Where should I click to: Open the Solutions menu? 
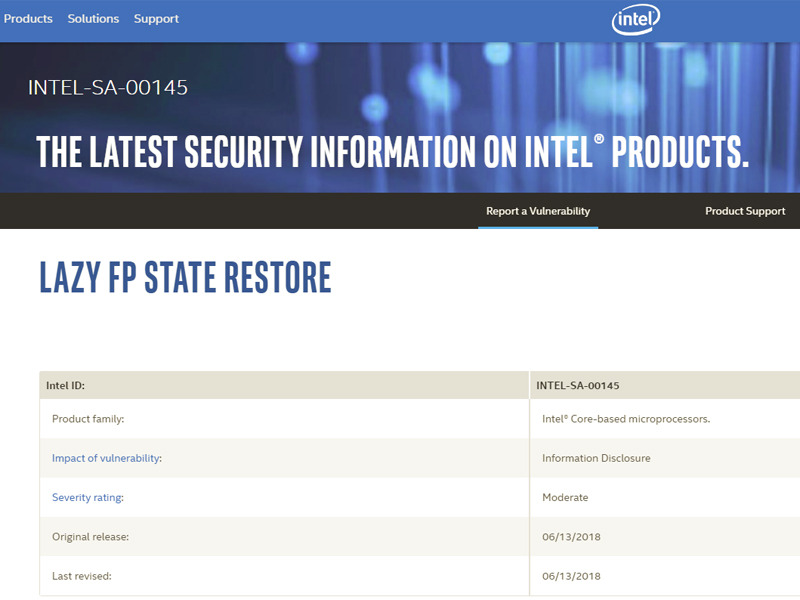[x=93, y=19]
